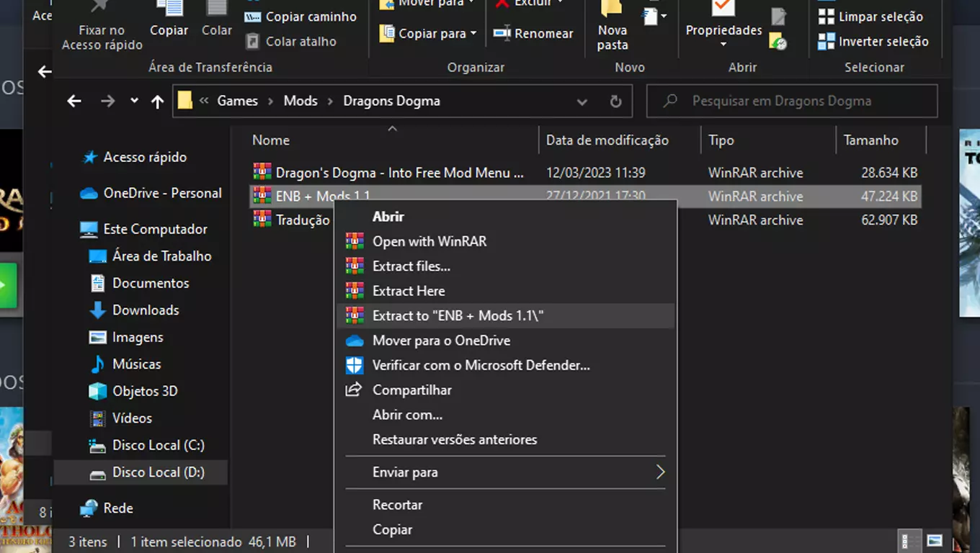Choose Mover para o OneDrive
Image resolution: width=980 pixels, height=553 pixels.
[x=506, y=341]
